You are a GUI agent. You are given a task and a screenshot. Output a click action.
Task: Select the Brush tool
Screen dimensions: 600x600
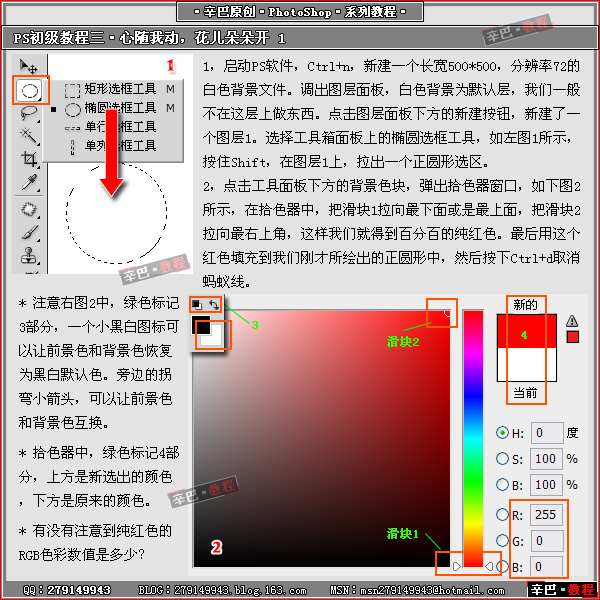29,232
